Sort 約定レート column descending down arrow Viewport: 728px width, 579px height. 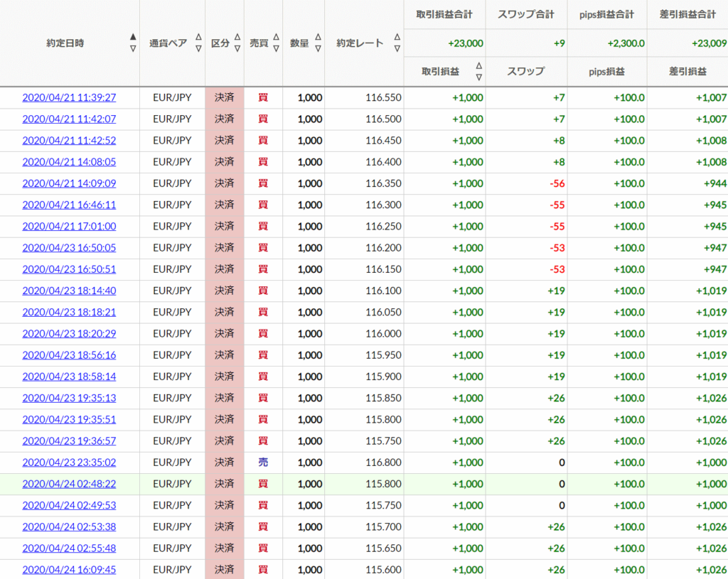[x=397, y=48]
